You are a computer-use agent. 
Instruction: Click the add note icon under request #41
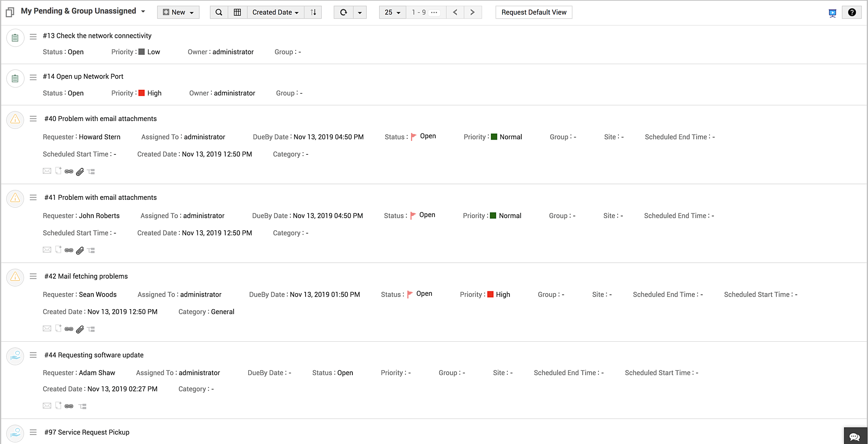coord(58,250)
